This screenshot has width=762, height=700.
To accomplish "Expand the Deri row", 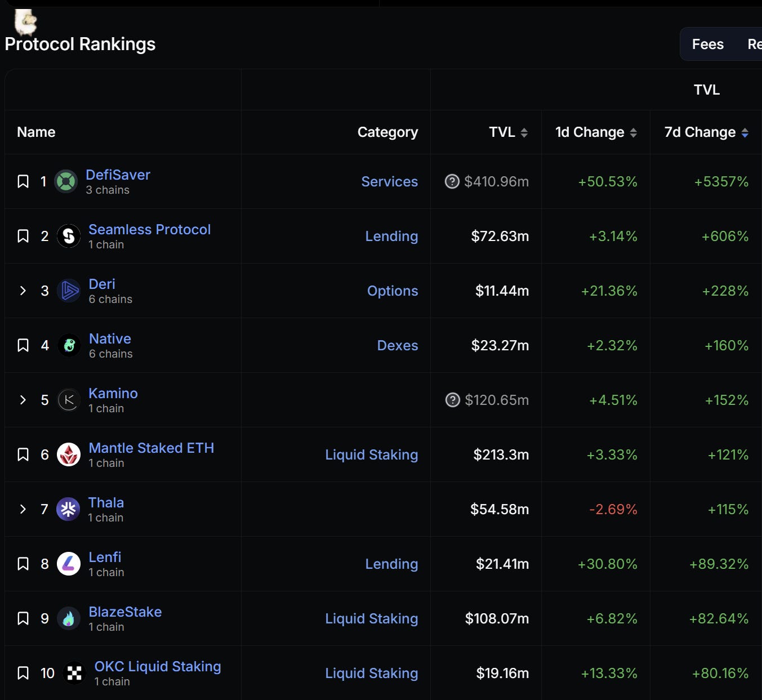I will pyautogui.click(x=23, y=291).
